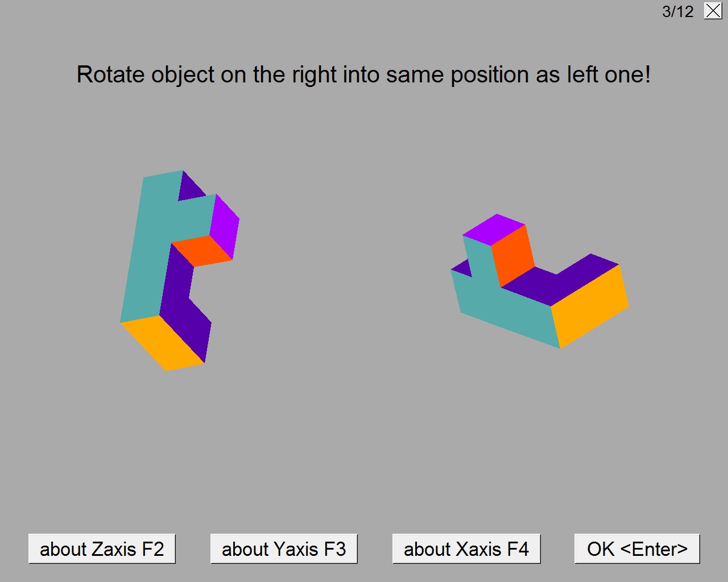Click small purple triangle atop left object

coord(190,187)
